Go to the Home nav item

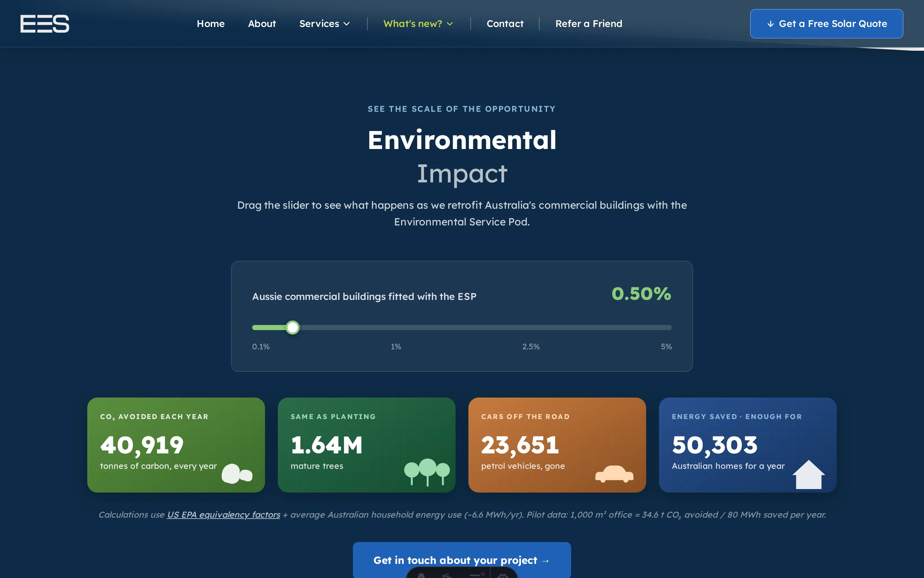[x=210, y=24]
